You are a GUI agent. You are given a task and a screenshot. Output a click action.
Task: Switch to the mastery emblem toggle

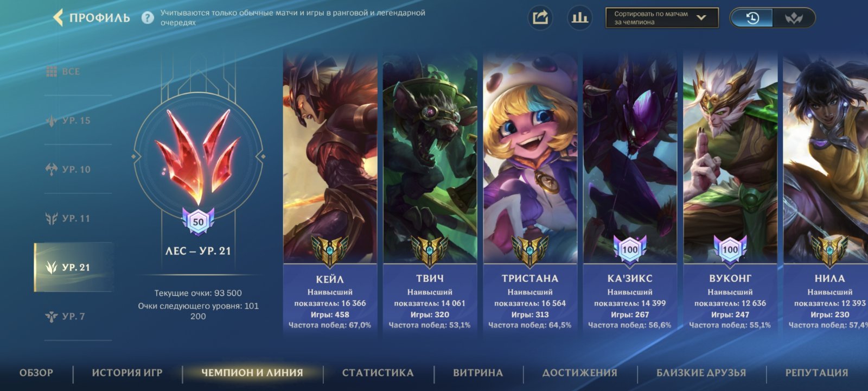point(794,18)
